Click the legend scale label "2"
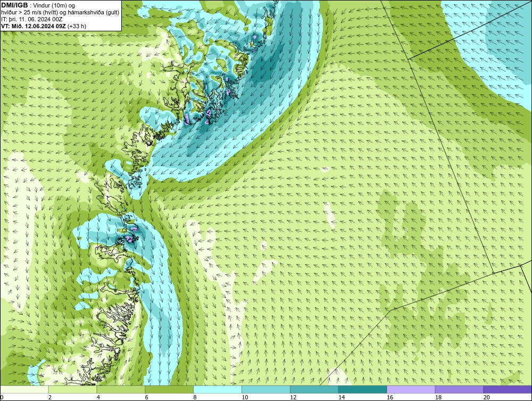Image resolution: width=532 pixels, height=401 pixels. [50, 397]
